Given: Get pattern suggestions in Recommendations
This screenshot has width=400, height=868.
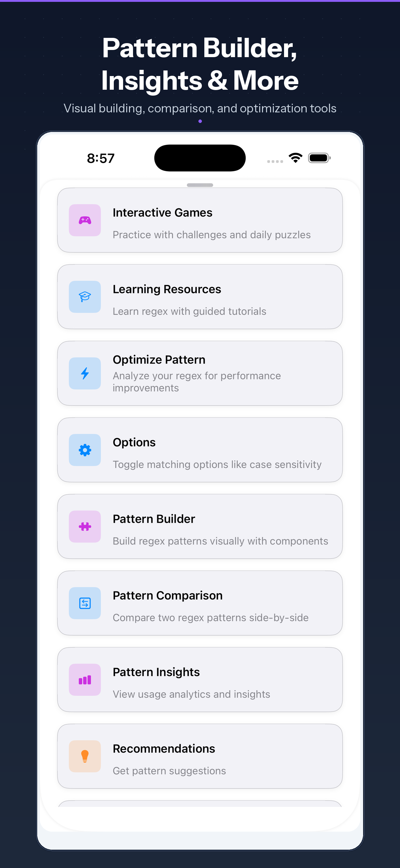Looking at the screenshot, I should pyautogui.click(x=200, y=756).
